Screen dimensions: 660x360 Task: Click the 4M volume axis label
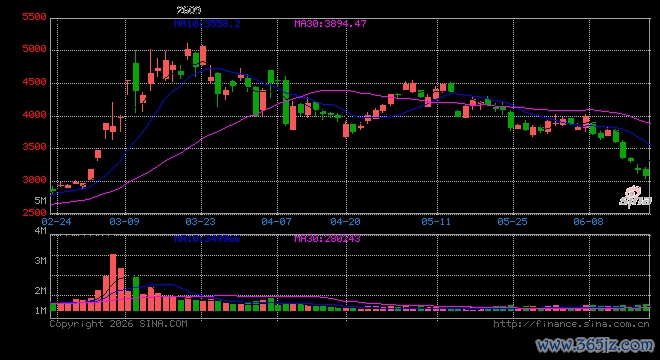[x=40, y=231]
